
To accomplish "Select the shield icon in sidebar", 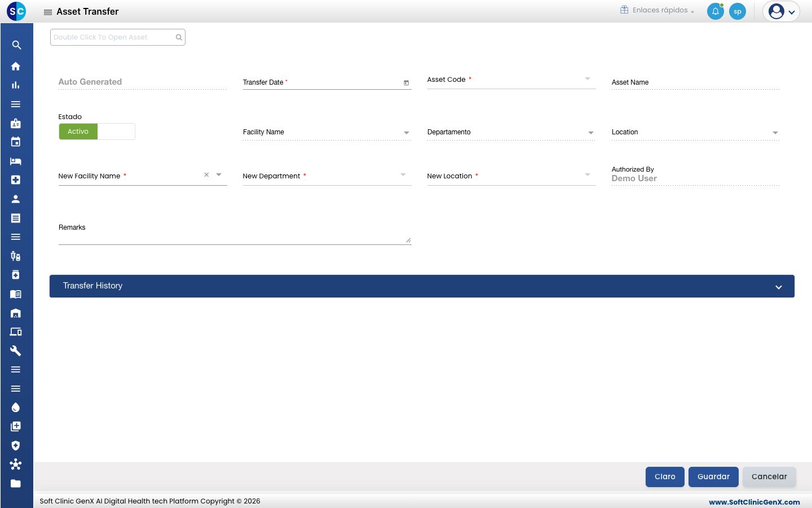I will (16, 445).
